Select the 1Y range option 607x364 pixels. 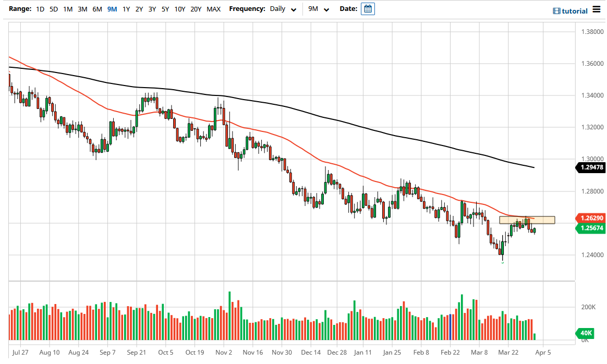pos(126,9)
